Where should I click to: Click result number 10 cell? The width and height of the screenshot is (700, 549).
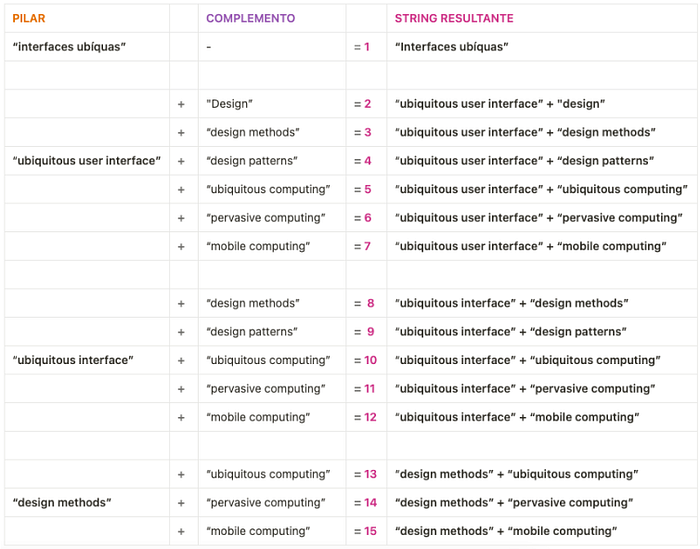tap(366, 360)
